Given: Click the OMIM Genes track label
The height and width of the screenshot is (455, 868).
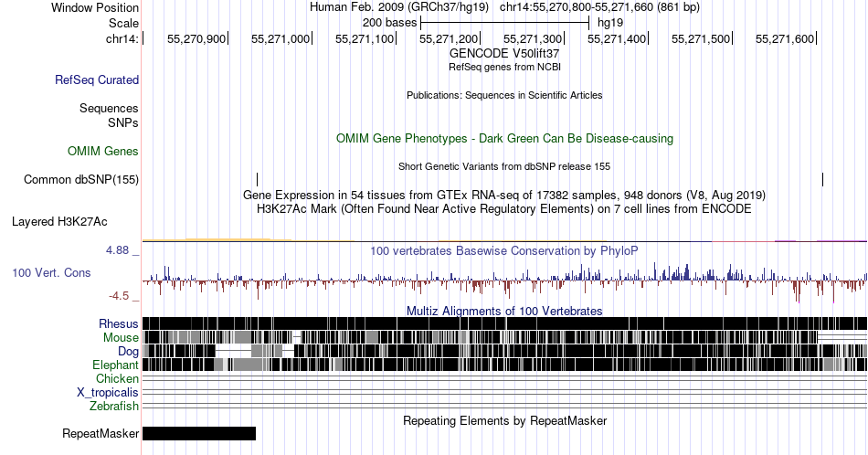Looking at the screenshot, I should pos(103,151).
